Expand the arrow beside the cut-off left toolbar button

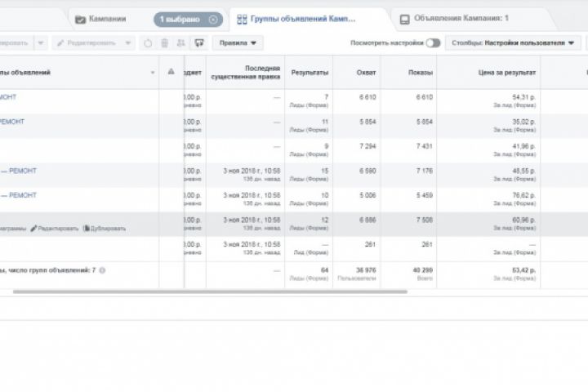click(x=41, y=42)
